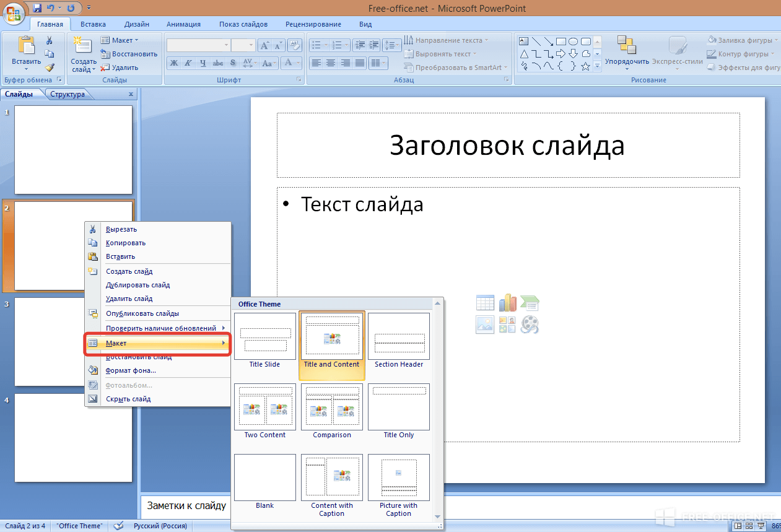
Task: Redo action in quick access toolbar
Action: (x=70, y=8)
